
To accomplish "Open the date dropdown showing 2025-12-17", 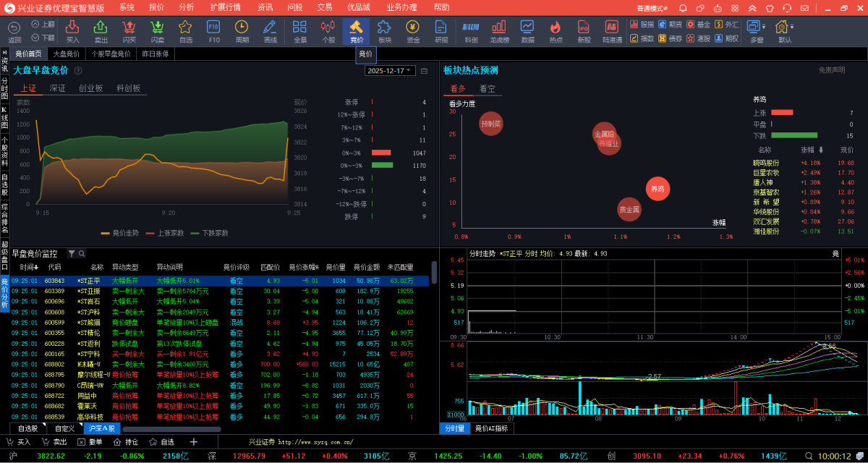I will pyautogui.click(x=390, y=71).
